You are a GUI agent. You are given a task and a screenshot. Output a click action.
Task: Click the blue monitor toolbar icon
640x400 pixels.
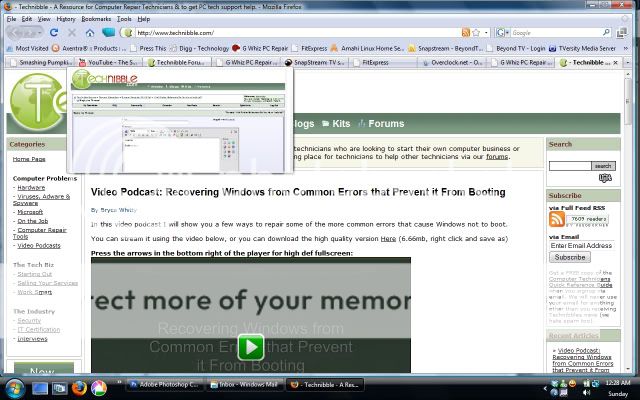tap(108, 32)
